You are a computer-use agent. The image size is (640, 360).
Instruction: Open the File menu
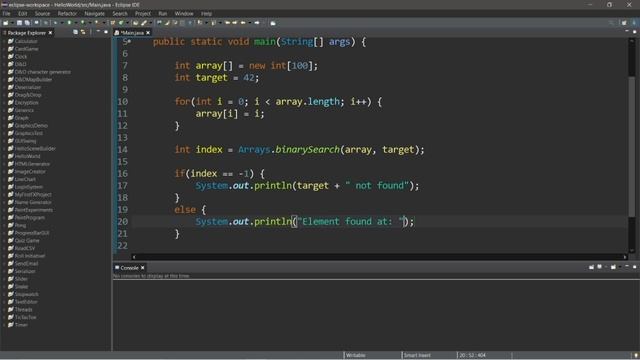click(x=7, y=13)
